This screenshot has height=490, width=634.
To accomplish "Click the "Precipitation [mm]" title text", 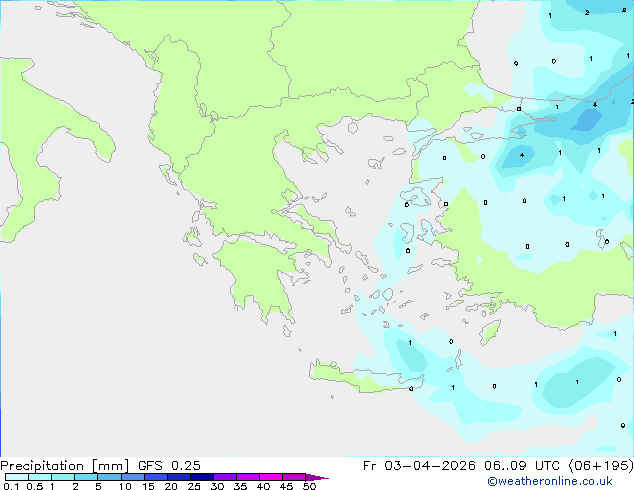I will [x=64, y=466].
